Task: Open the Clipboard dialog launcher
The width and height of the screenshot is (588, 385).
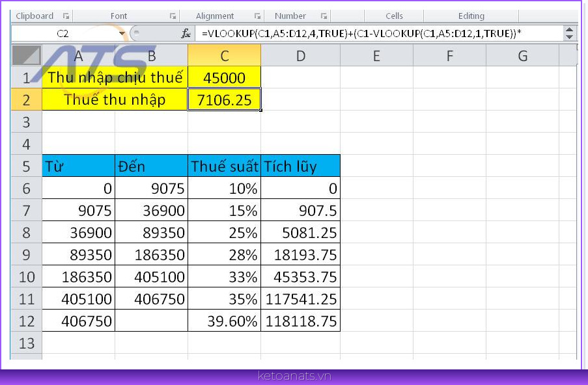Action: (x=66, y=16)
